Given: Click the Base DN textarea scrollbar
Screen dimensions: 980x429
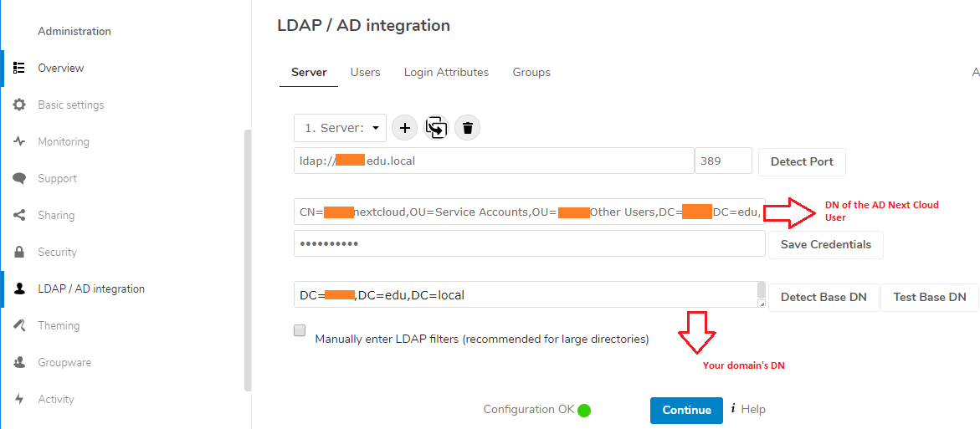Looking at the screenshot, I should pyautogui.click(x=762, y=290).
